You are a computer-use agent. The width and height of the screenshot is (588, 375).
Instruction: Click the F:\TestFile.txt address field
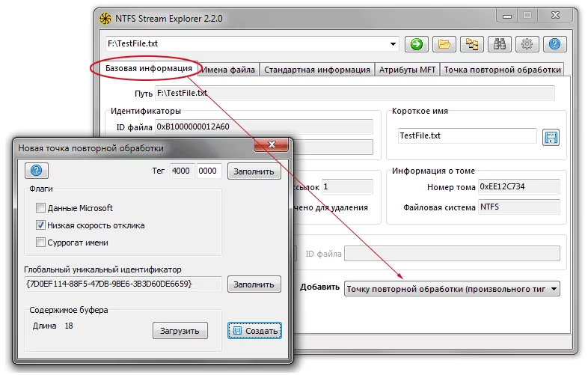pyautogui.click(x=251, y=44)
